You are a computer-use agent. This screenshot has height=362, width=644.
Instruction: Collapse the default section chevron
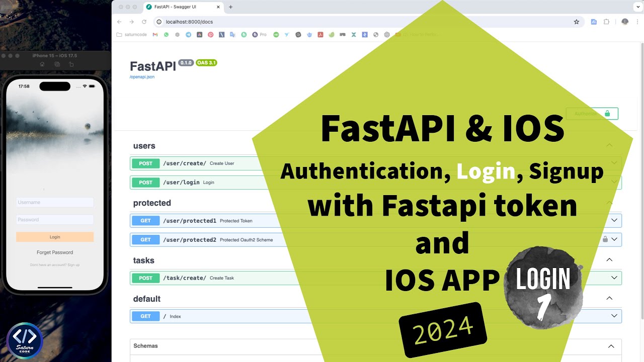click(609, 298)
